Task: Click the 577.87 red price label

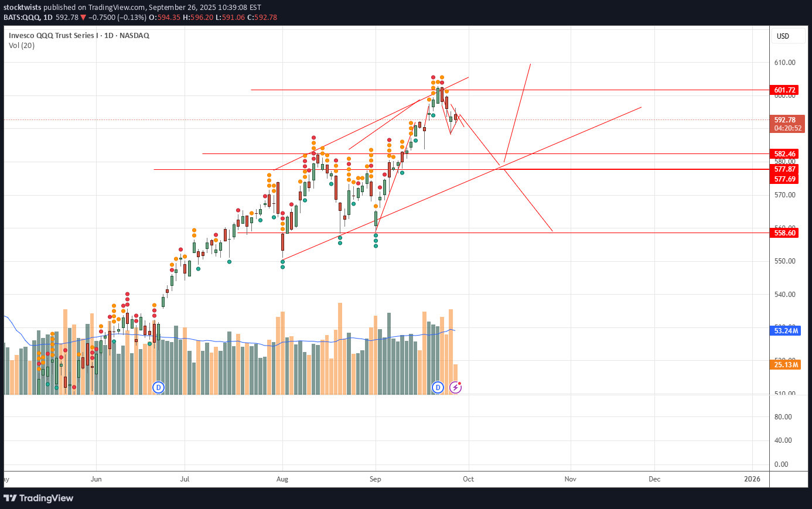Action: coord(785,169)
